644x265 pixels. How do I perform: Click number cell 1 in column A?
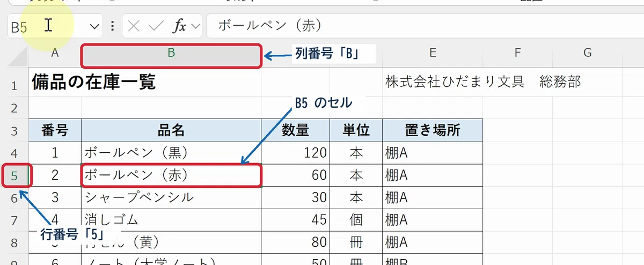pos(55,152)
